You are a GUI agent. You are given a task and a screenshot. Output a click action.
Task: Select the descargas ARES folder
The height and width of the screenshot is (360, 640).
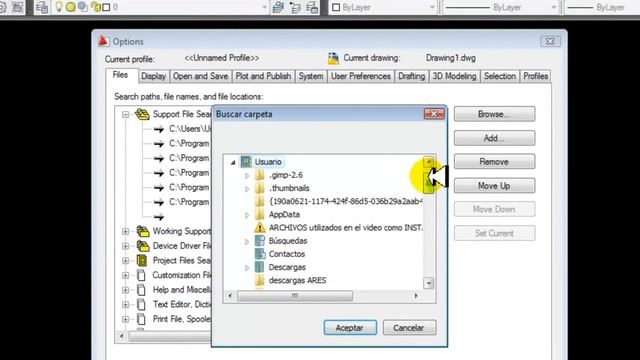[x=297, y=280]
